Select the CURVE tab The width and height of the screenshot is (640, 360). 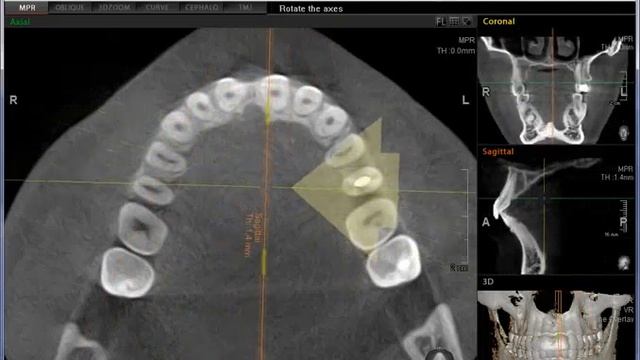click(x=157, y=8)
